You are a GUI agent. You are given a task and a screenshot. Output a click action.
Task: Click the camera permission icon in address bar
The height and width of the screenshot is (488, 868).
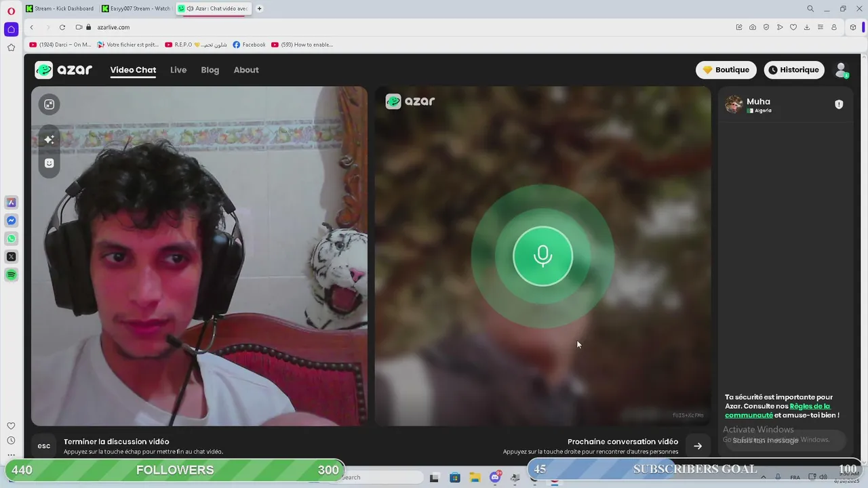point(79,27)
